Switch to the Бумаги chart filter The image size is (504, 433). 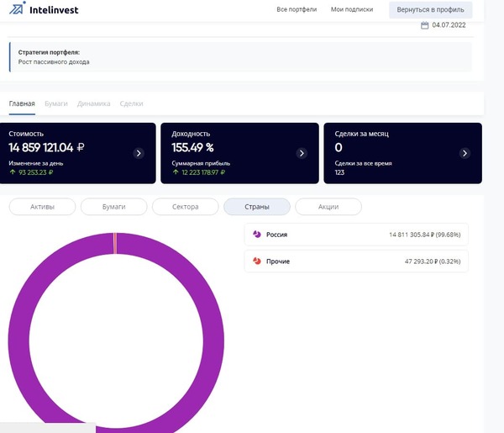(113, 207)
